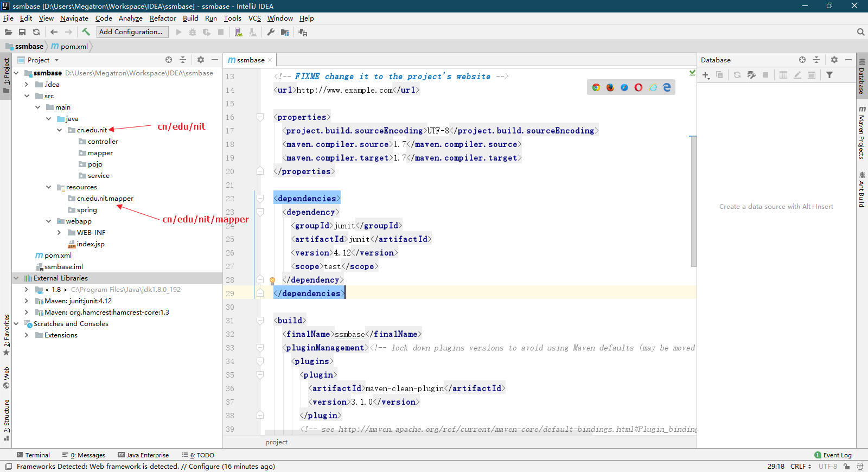Click the pom.xml breadcrumb in navigation bar
This screenshot has height=472, width=868.
pos(69,47)
